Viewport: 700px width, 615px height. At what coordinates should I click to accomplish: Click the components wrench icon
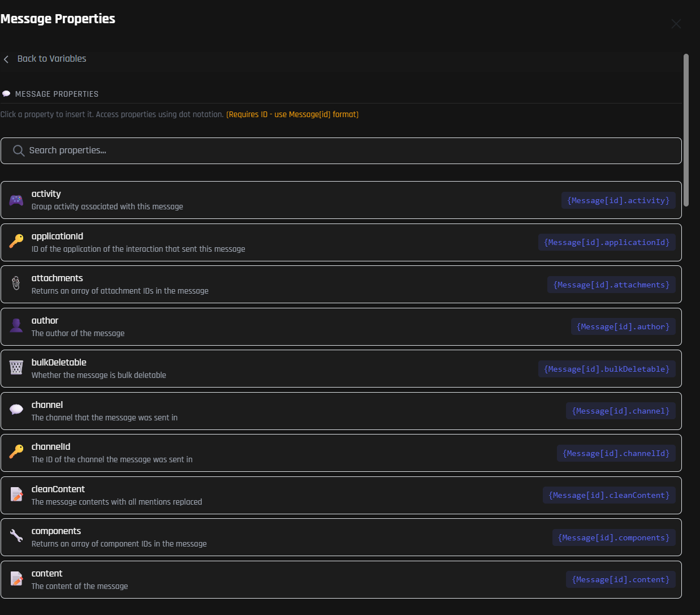pyautogui.click(x=16, y=536)
